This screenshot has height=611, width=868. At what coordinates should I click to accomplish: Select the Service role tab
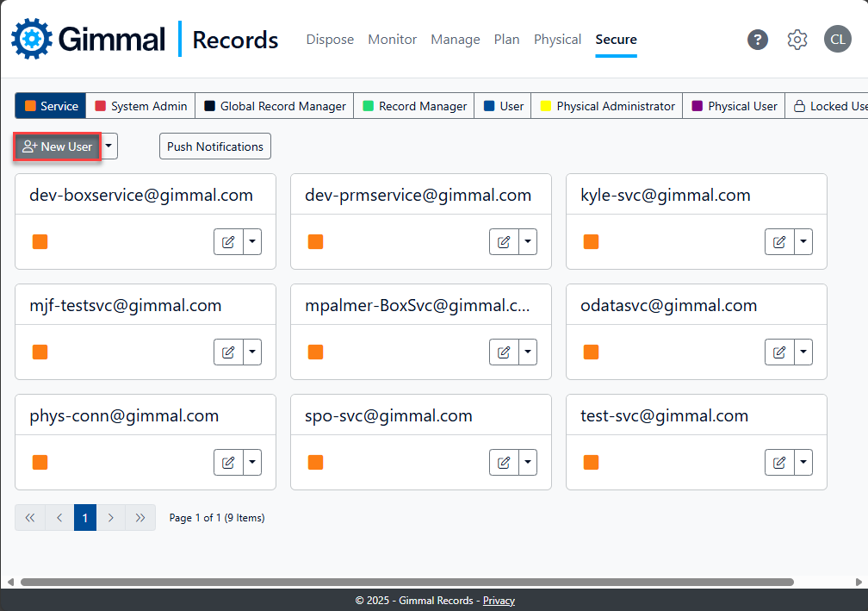(50, 106)
